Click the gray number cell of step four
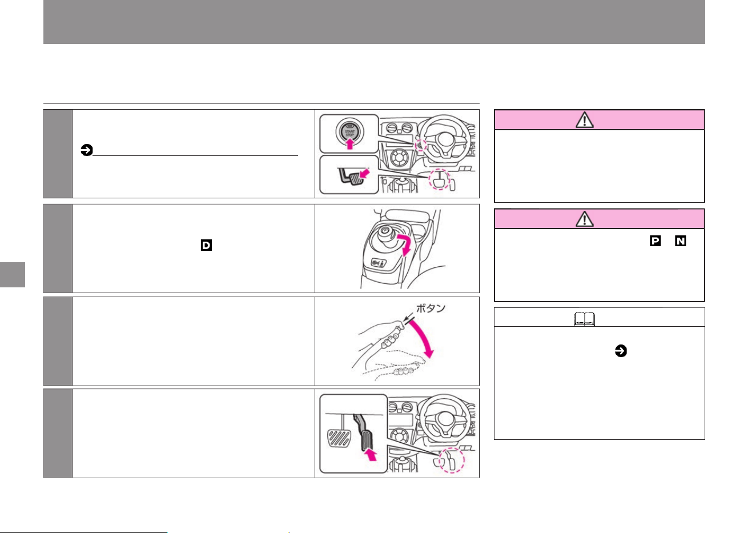 [58, 433]
